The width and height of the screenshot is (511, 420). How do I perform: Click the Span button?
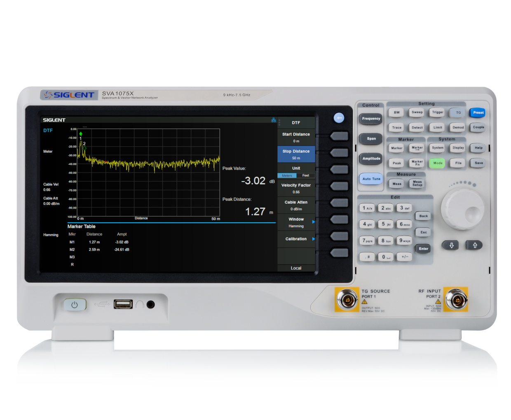[371, 139]
